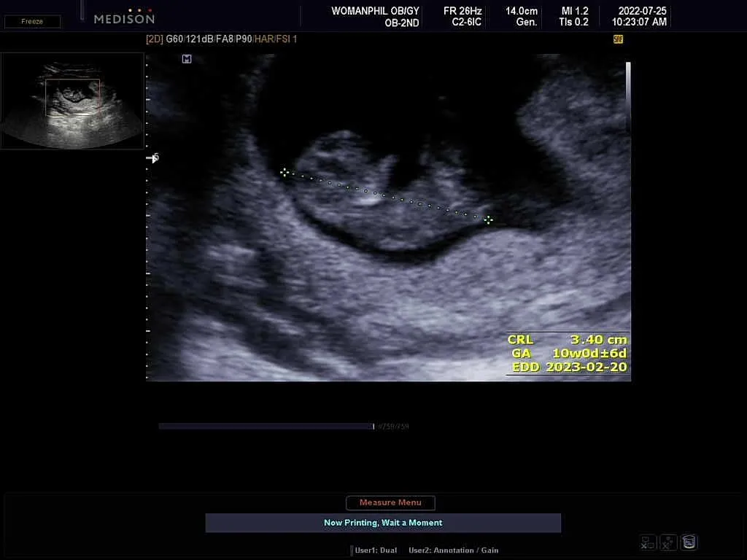The image size is (747, 560).
Task: Click the C2-6IC probe name
Action: pos(466,22)
